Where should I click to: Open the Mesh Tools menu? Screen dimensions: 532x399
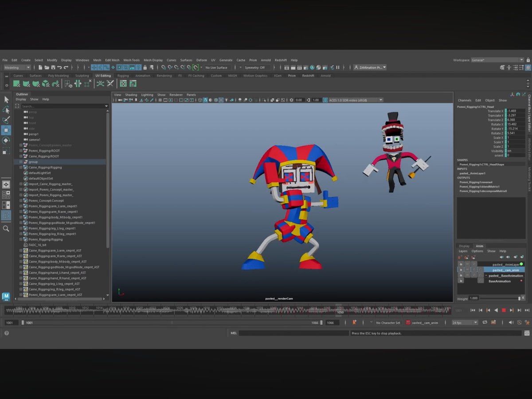132,60
